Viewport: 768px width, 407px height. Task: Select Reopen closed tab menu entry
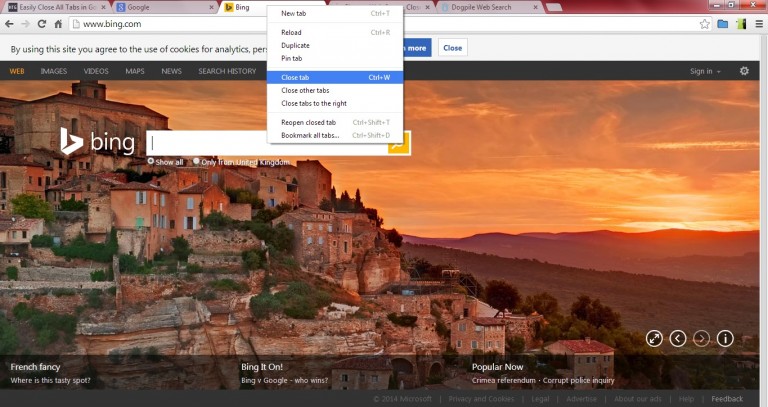[x=335, y=122]
